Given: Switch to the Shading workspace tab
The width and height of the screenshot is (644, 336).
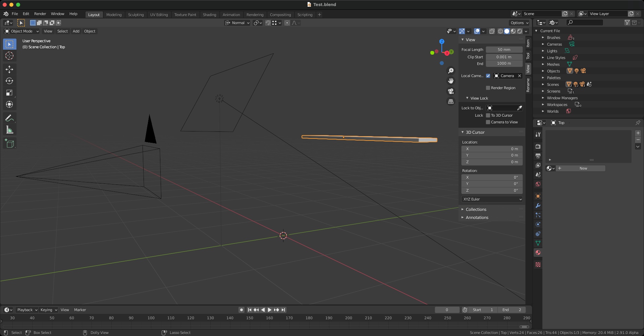Looking at the screenshot, I should (x=209, y=15).
